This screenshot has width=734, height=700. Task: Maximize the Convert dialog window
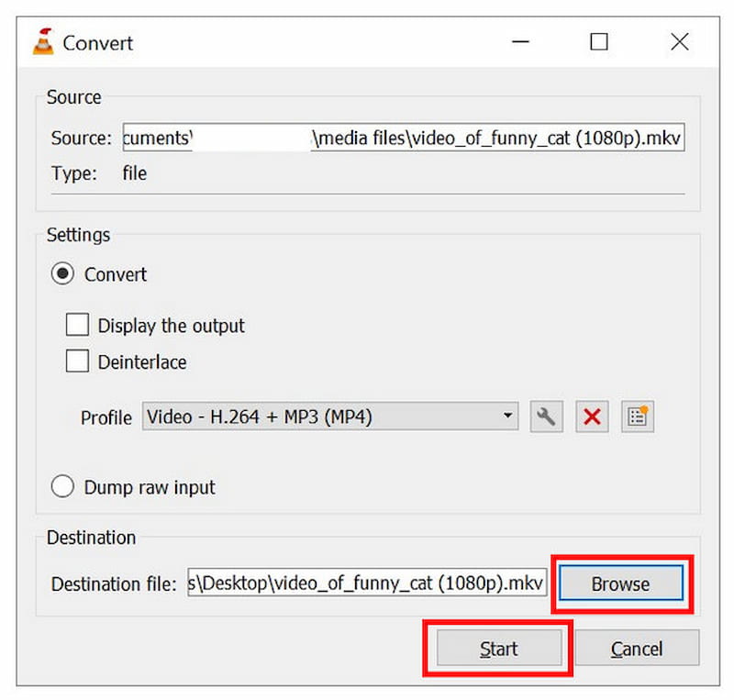click(598, 42)
